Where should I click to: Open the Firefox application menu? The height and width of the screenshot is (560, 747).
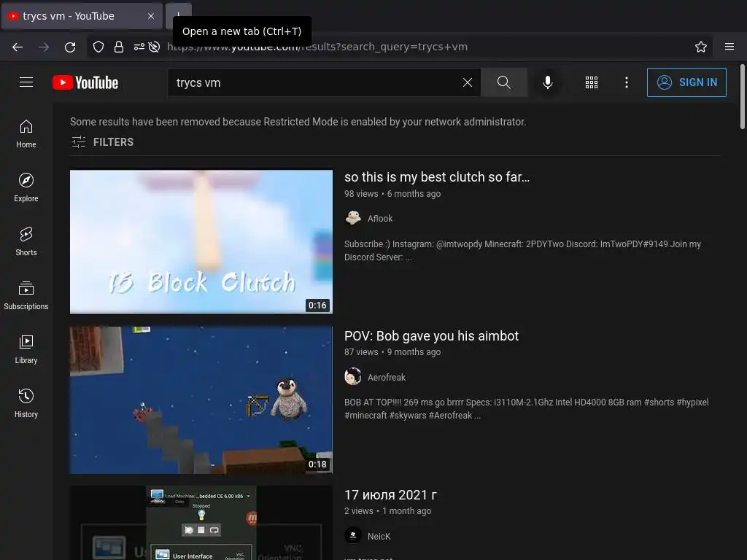(x=729, y=47)
